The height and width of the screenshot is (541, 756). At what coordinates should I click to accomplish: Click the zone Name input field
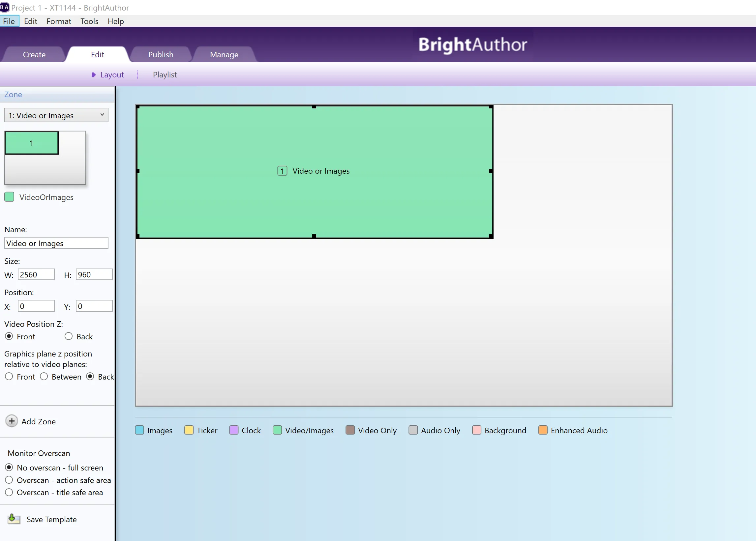point(56,243)
